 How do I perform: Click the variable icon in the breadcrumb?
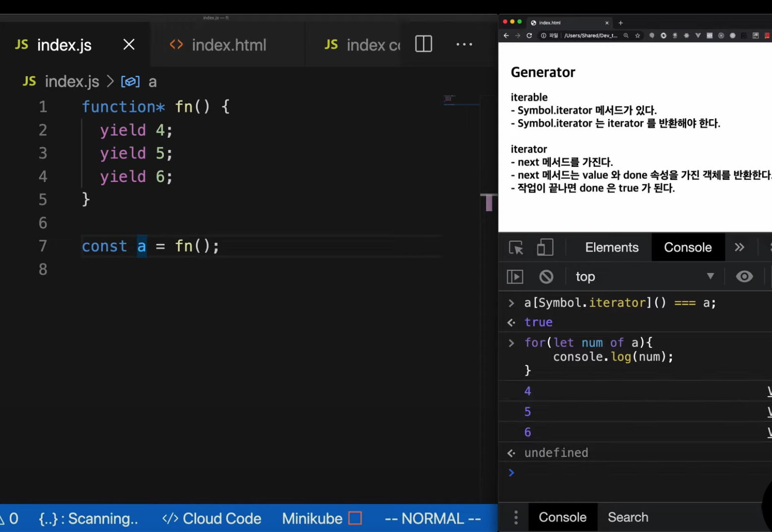tap(130, 81)
